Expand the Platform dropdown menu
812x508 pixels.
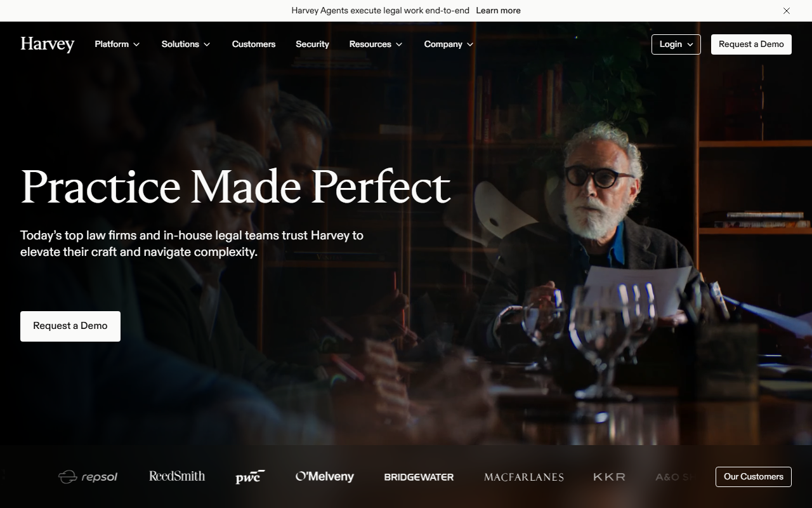pyautogui.click(x=117, y=44)
